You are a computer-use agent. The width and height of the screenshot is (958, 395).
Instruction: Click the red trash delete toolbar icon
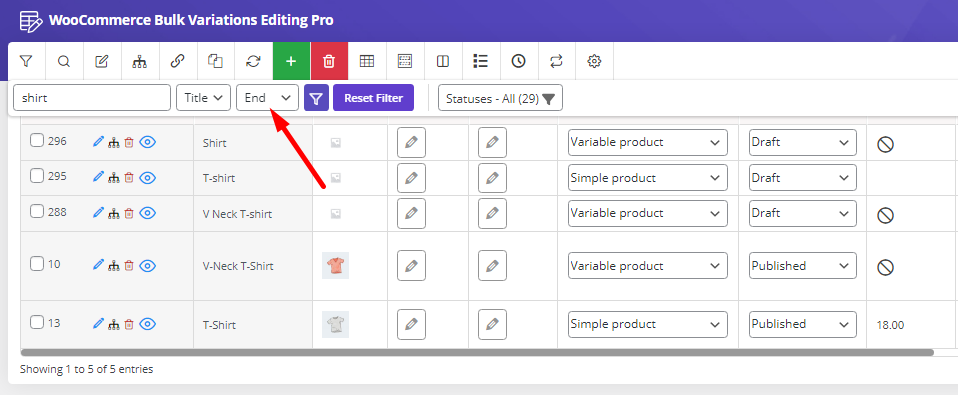tap(329, 61)
